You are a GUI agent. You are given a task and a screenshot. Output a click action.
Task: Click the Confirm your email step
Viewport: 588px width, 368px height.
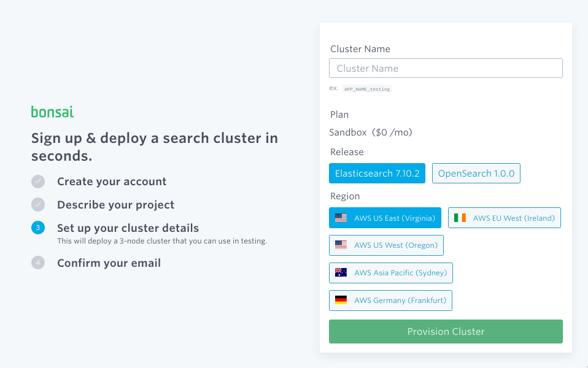109,263
